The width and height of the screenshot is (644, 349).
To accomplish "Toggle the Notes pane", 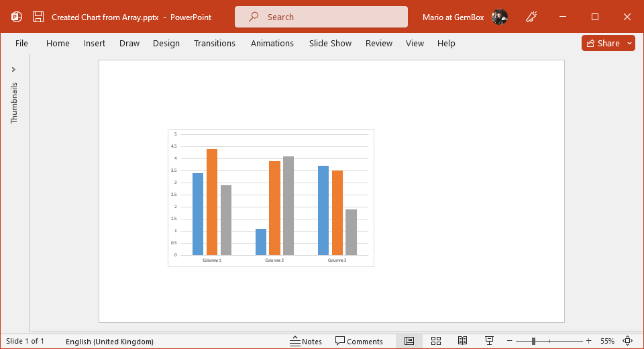I will click(306, 341).
